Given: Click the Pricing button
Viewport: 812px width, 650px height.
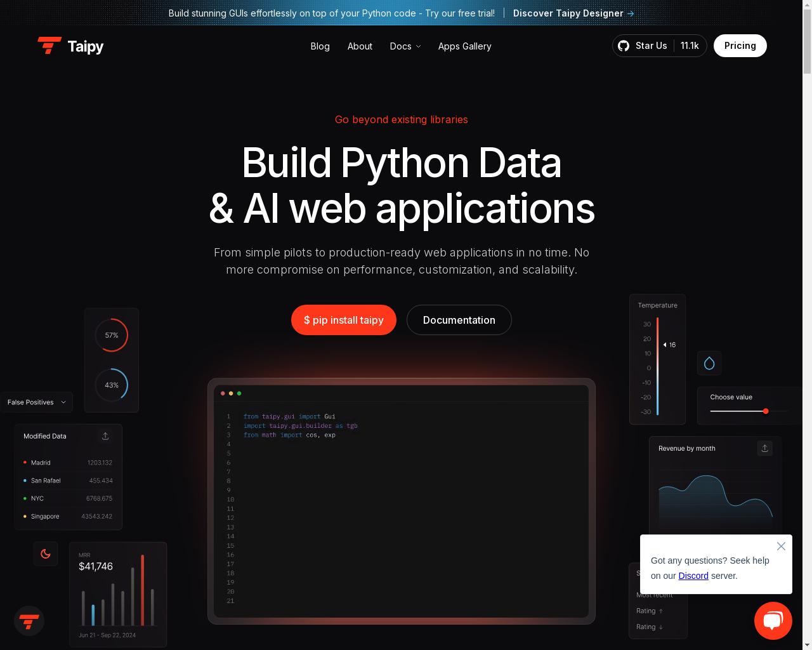Looking at the screenshot, I should [740, 46].
